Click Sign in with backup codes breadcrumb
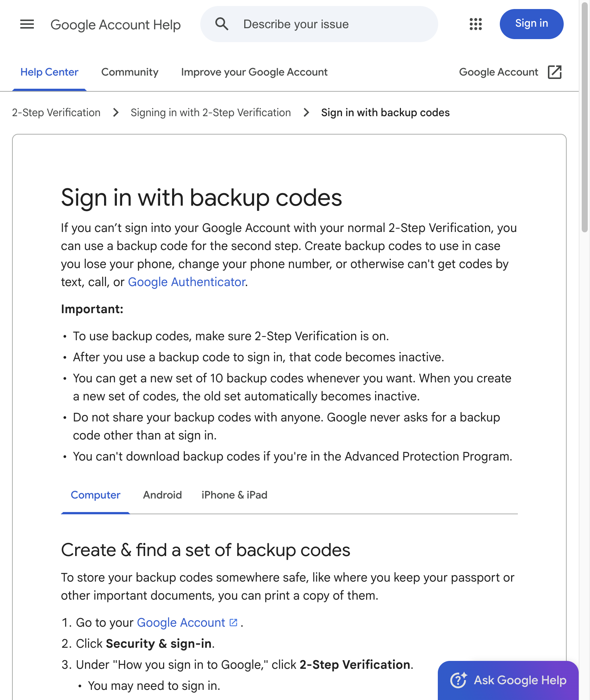590x700 pixels. tap(385, 113)
